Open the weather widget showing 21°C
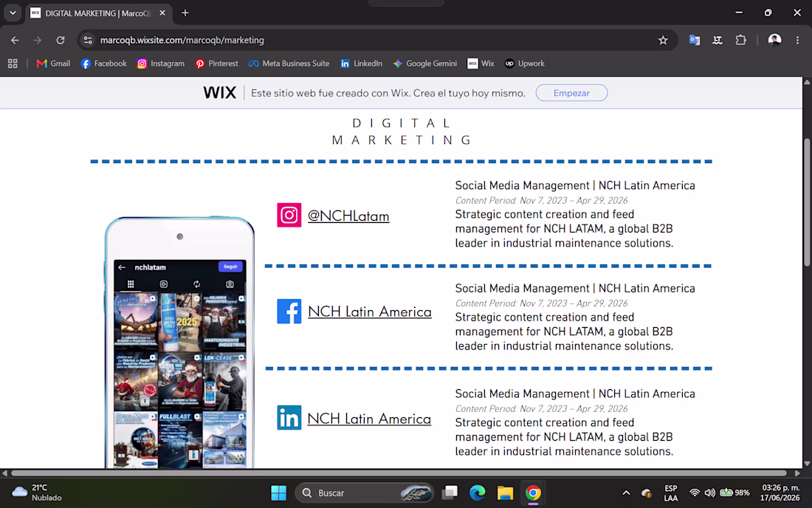Viewport: 812px width, 508px height. click(38, 493)
